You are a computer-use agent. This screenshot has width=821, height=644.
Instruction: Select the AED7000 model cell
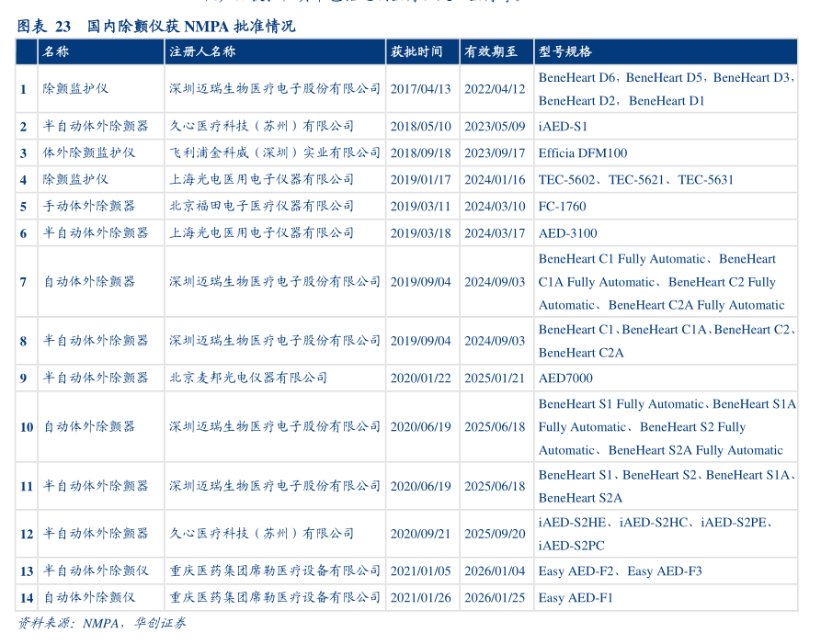point(565,378)
